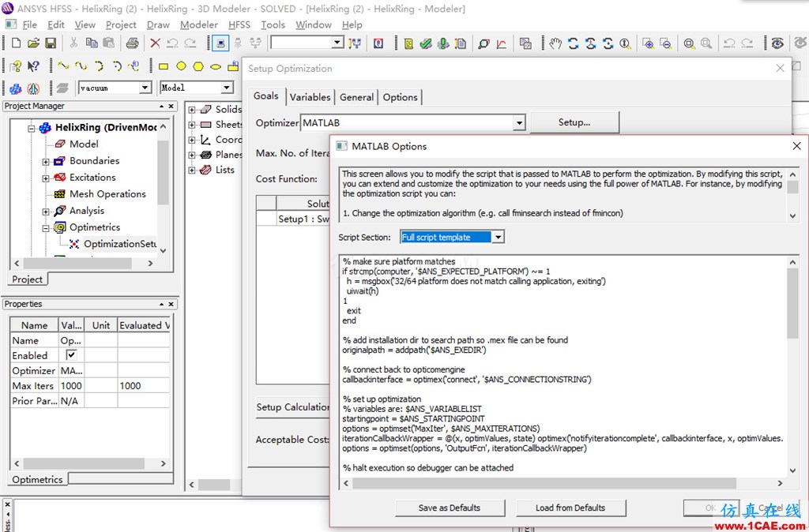Select the Goals tab
This screenshot has width=809, height=532.
tap(266, 96)
